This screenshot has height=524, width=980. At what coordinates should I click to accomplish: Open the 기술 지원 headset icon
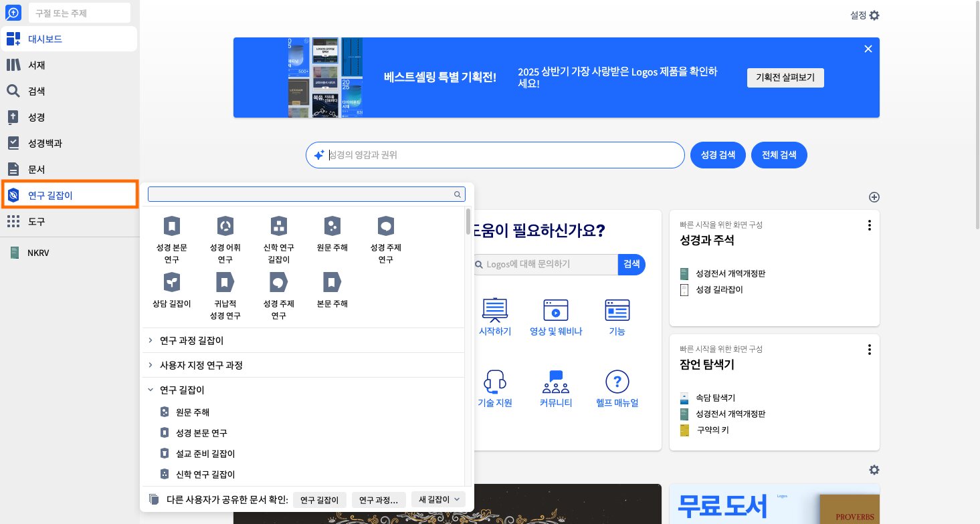[495, 389]
